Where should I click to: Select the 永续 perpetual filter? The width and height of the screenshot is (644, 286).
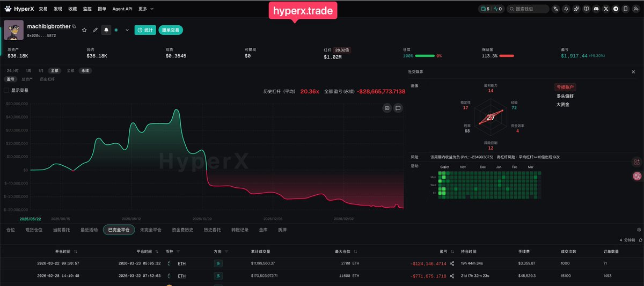(85, 70)
